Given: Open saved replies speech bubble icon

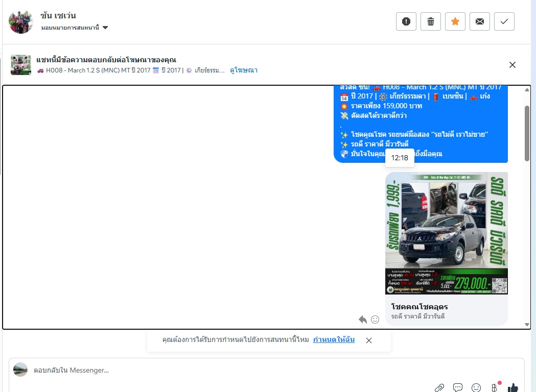Looking at the screenshot, I should coord(458,387).
